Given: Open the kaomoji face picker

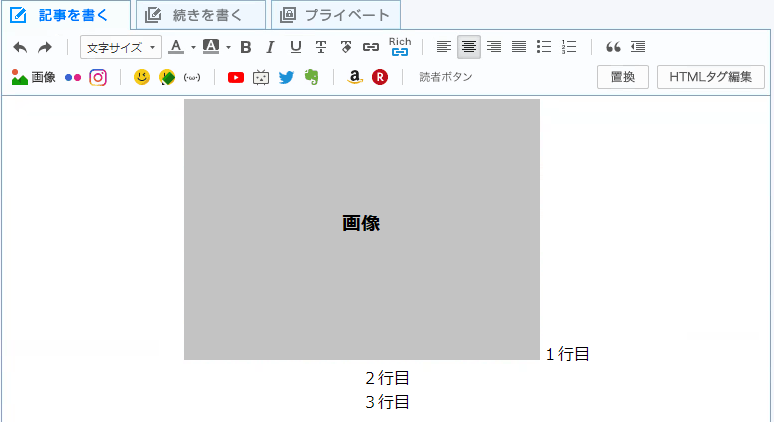Looking at the screenshot, I should [x=192, y=77].
